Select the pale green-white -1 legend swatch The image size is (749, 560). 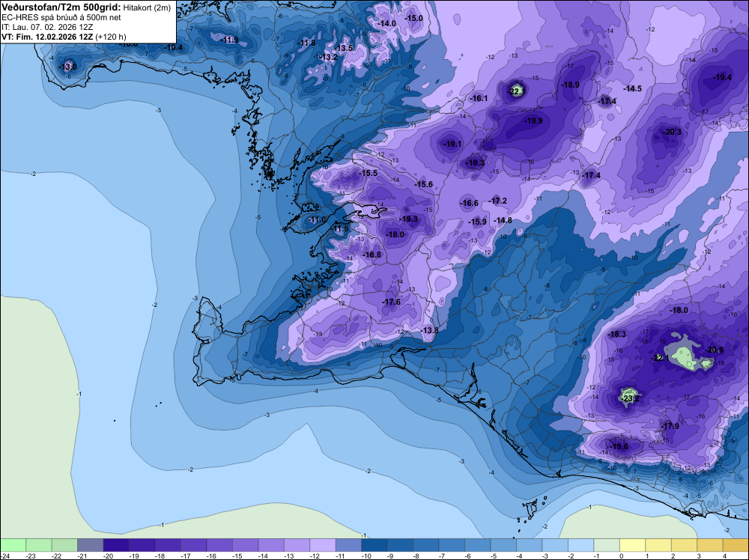(x=607, y=545)
